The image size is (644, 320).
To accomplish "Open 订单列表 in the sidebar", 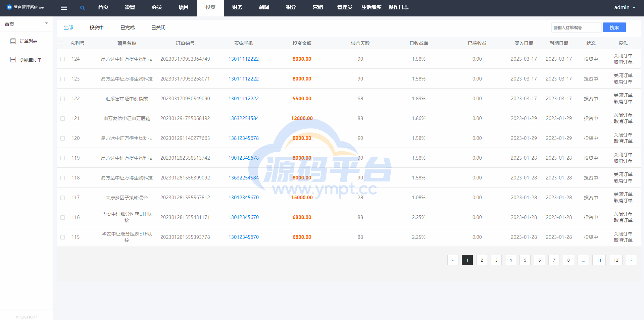I will pyautogui.click(x=29, y=41).
